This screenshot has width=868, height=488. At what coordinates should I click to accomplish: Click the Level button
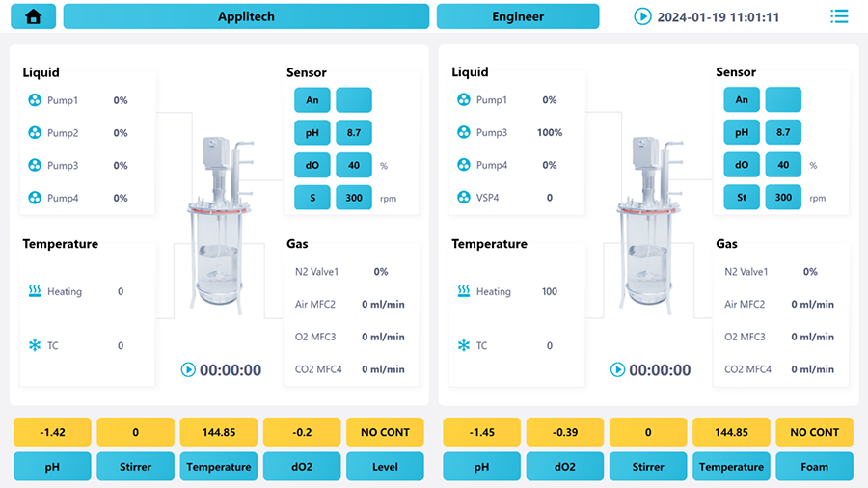point(385,467)
